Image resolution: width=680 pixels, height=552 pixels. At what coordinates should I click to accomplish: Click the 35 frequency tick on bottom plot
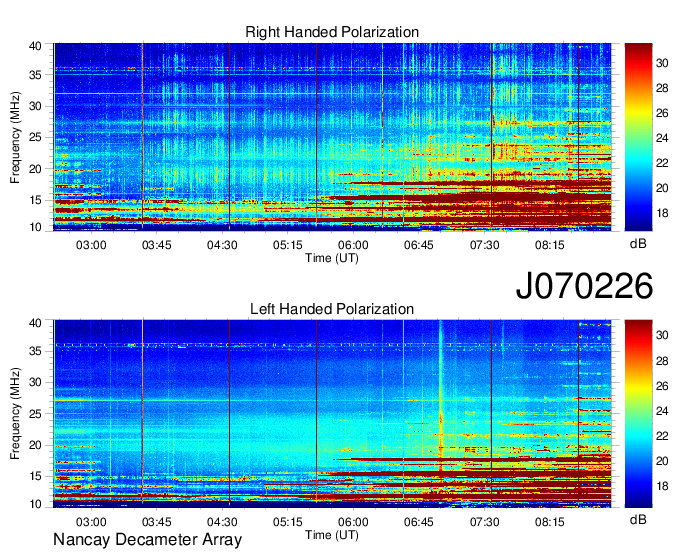tap(35, 351)
